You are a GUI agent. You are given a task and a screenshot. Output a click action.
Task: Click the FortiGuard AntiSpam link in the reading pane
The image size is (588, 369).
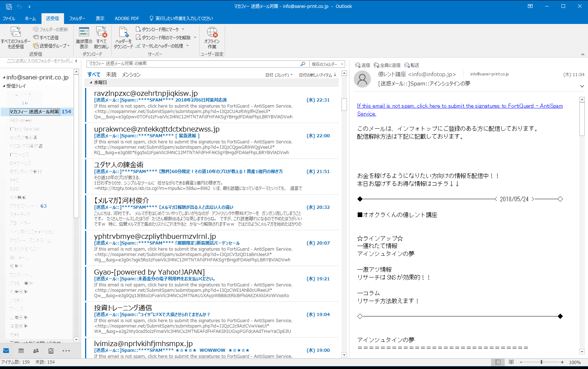(460, 110)
